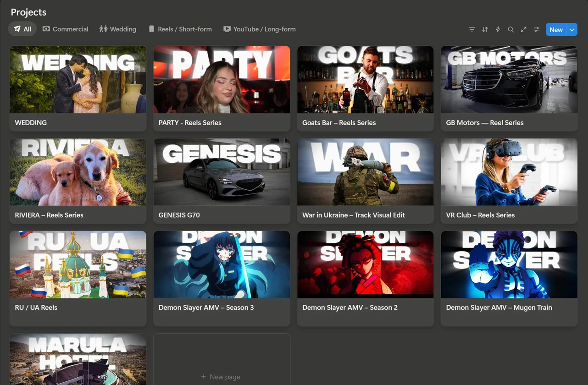Click VR Club – Reels Series title

[x=480, y=215]
